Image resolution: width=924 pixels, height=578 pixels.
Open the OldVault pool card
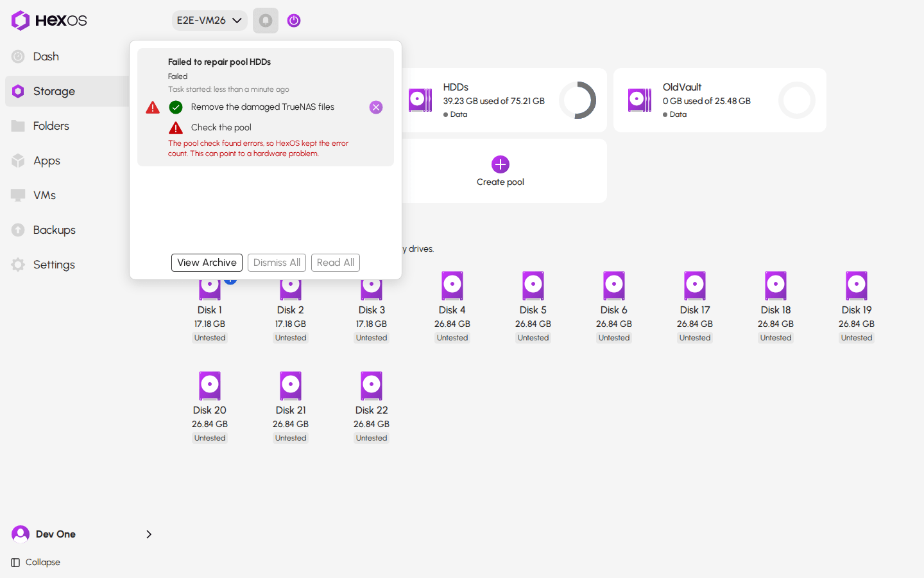pos(720,100)
